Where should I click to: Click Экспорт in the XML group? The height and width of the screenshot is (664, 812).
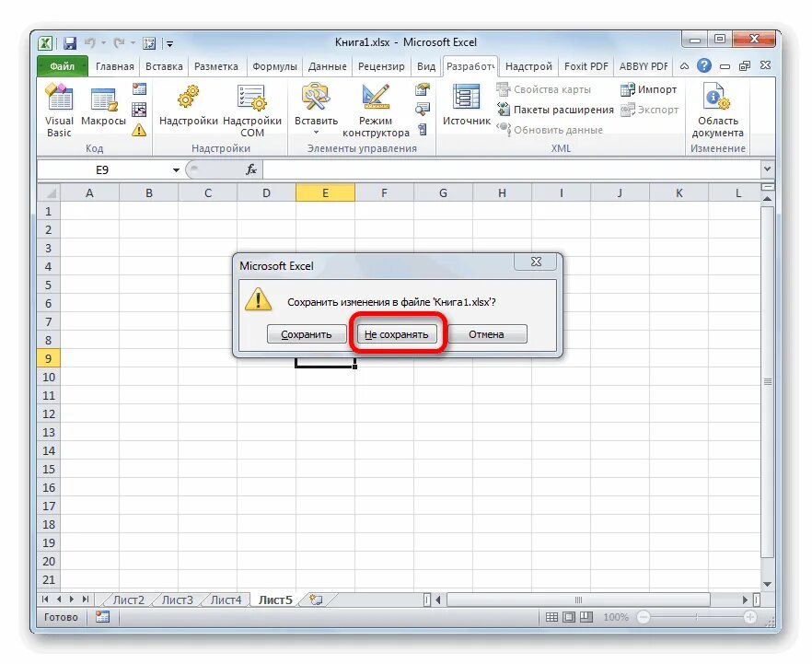coord(649,110)
